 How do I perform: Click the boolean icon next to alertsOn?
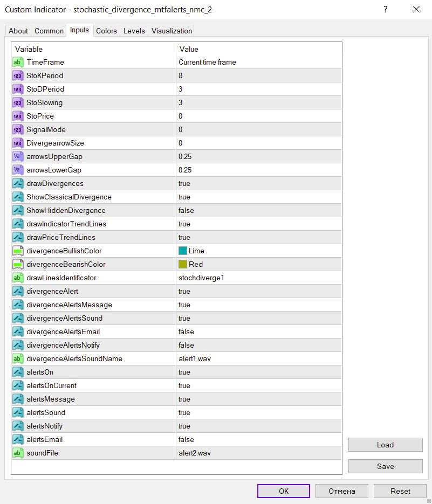pos(18,372)
